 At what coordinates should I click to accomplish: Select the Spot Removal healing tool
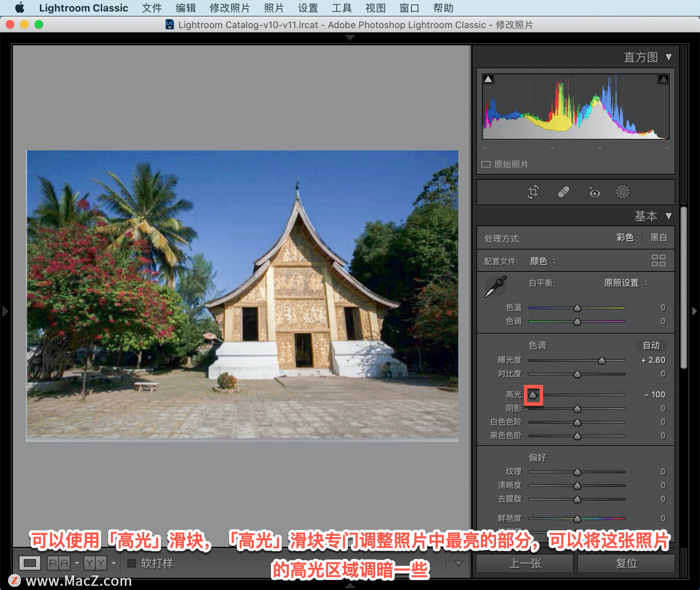pos(563,192)
